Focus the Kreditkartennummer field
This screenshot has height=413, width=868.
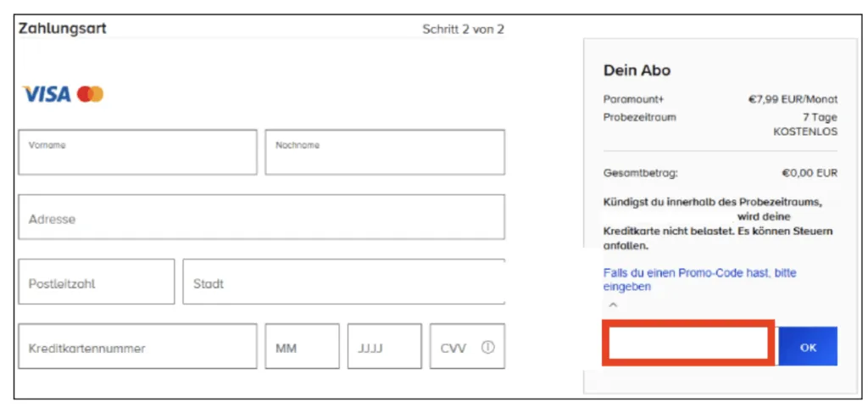137,347
